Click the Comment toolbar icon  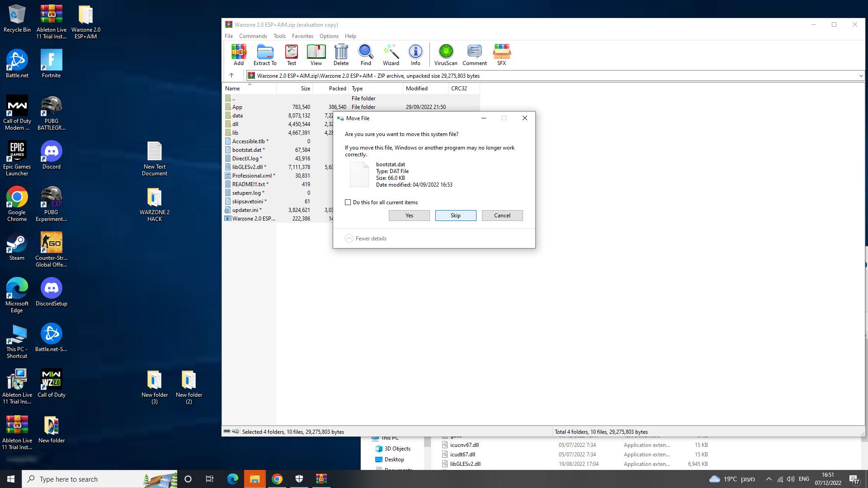click(474, 55)
